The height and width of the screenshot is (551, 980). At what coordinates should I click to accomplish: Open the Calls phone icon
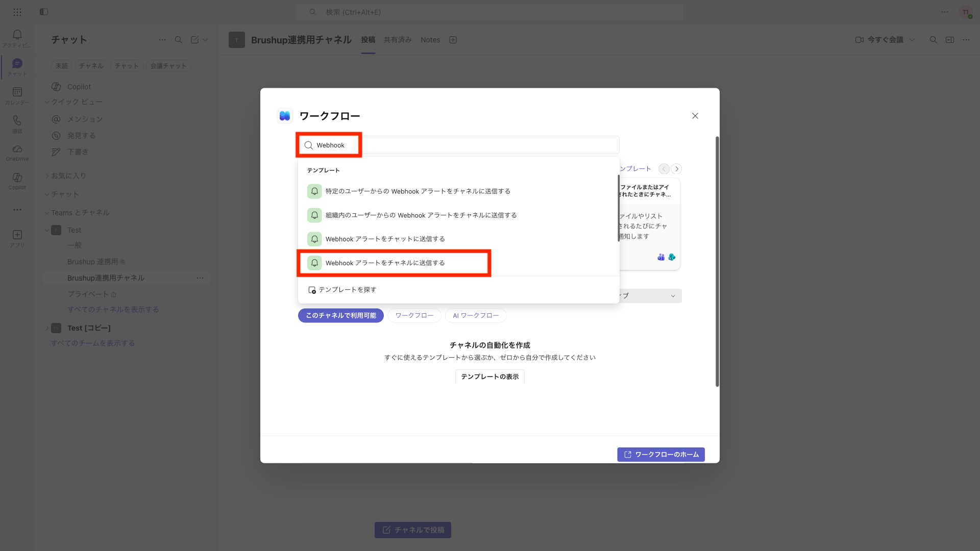(17, 124)
